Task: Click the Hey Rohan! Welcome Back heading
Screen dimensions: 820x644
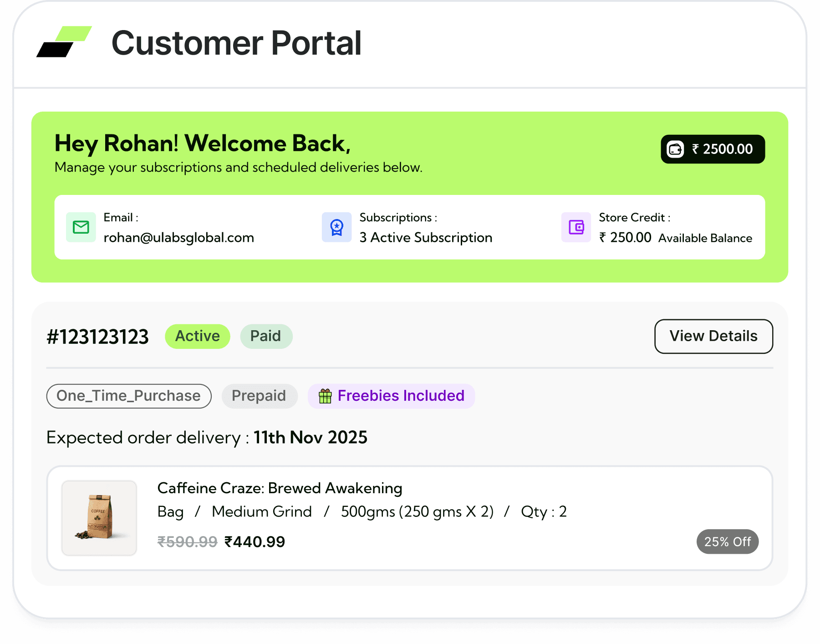Action: [203, 144]
